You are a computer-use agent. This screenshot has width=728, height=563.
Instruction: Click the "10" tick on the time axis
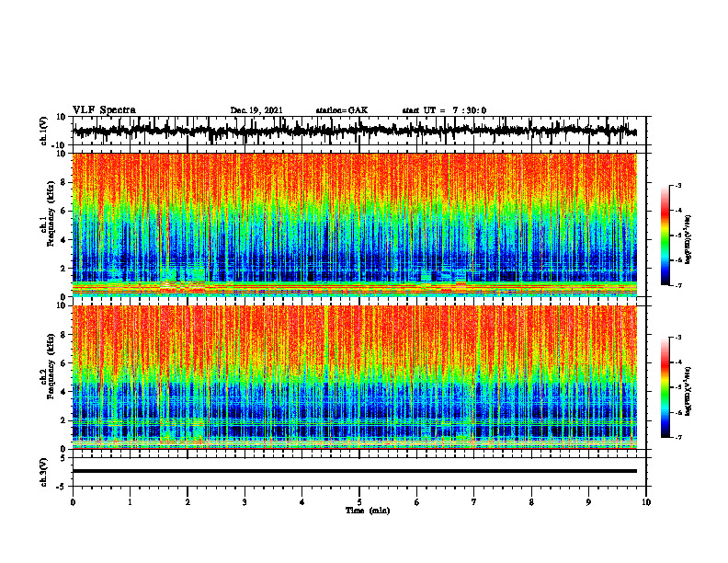(646, 502)
